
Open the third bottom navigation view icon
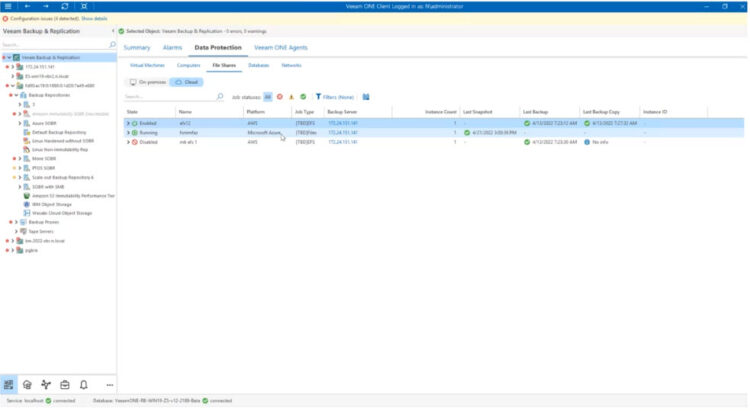[46, 385]
